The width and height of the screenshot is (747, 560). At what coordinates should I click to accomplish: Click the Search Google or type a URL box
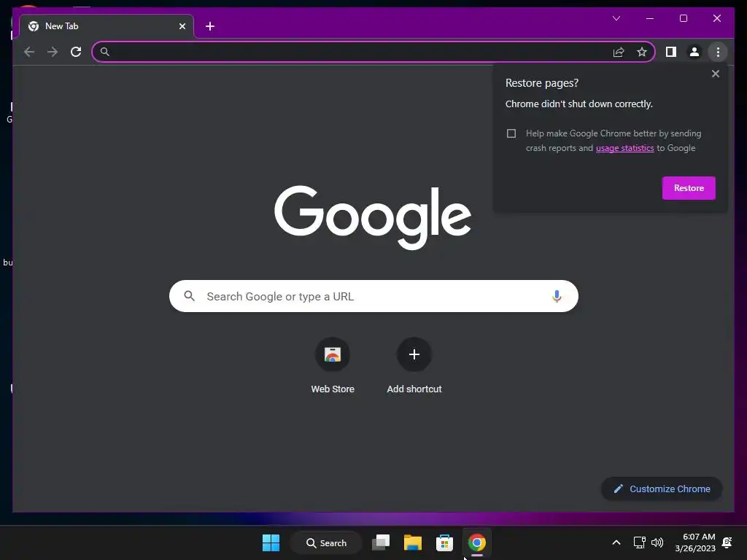[373, 296]
